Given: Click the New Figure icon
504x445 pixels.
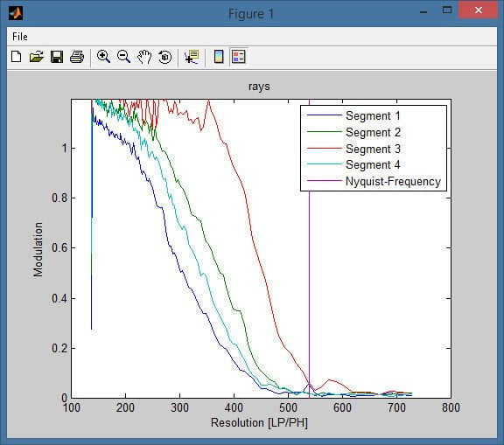Looking at the screenshot, I should tap(16, 57).
